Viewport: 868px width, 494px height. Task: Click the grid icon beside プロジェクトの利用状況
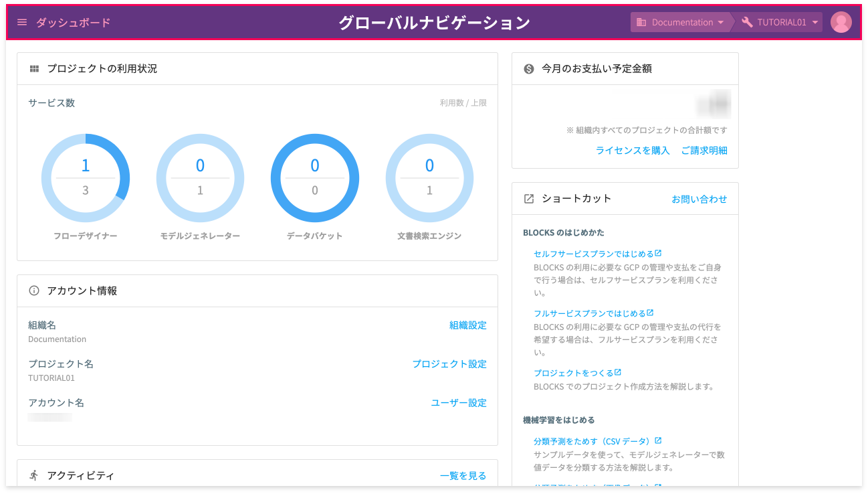point(34,69)
